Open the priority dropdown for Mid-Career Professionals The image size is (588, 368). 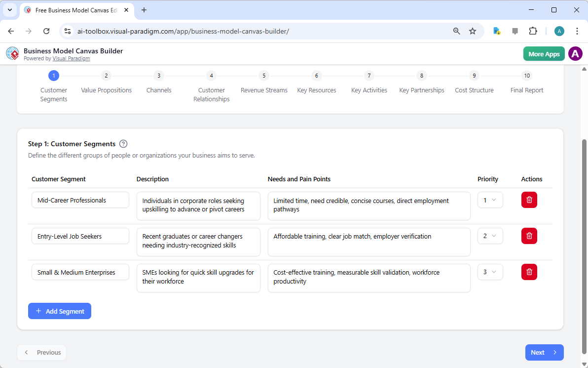click(490, 200)
